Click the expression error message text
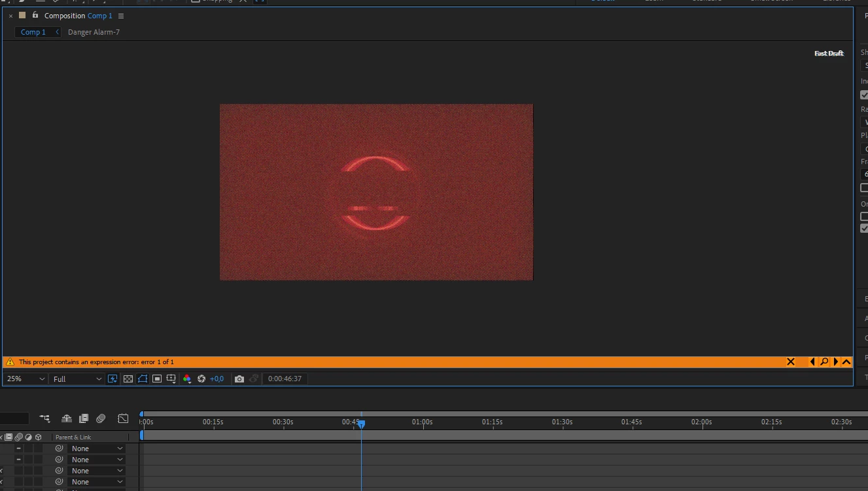Viewport: 868px width, 491px height. pyautogui.click(x=96, y=362)
